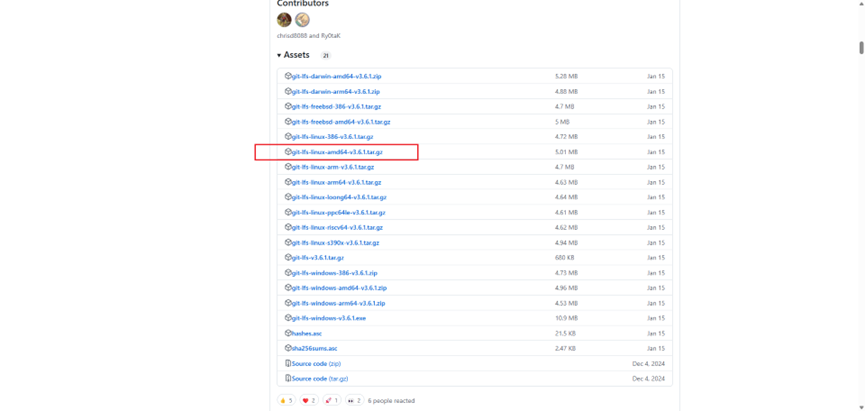Image resolution: width=865 pixels, height=411 pixels.
Task: Click the "21.5 KB" size value
Action: [565, 334]
